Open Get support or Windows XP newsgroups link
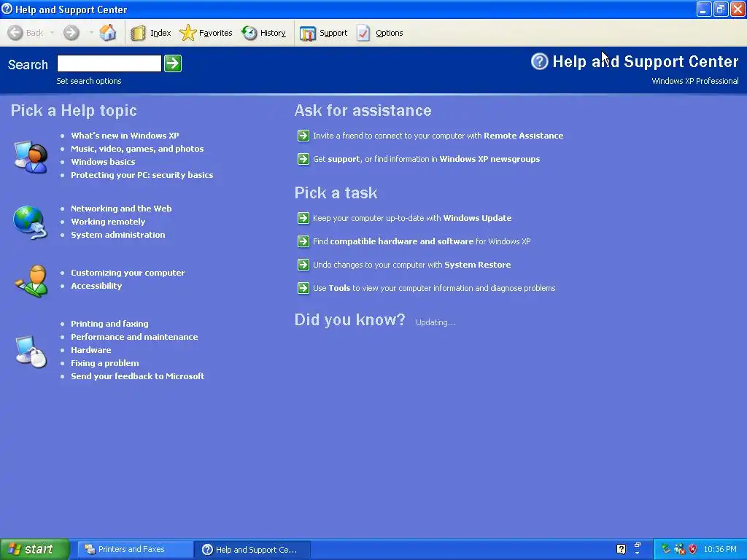 coord(426,159)
